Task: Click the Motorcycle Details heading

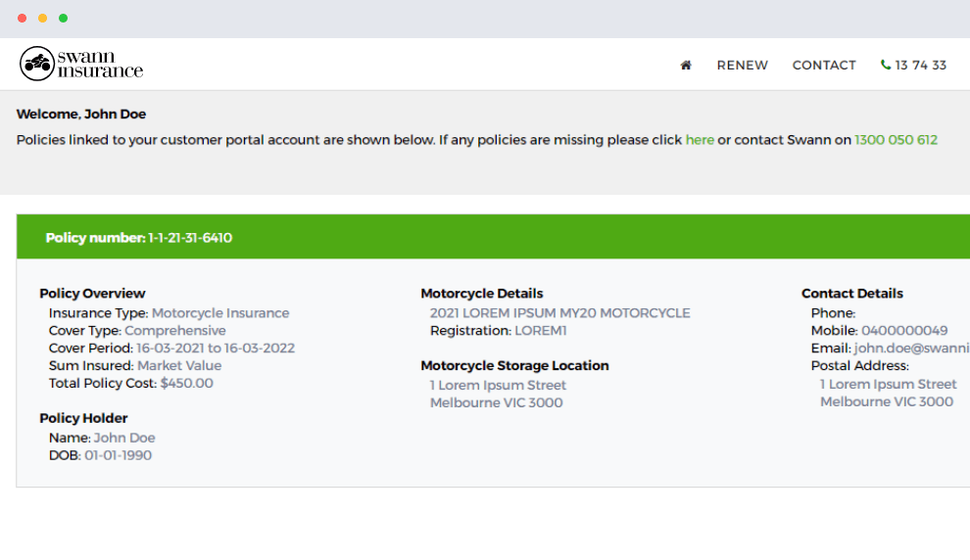Action: (482, 293)
